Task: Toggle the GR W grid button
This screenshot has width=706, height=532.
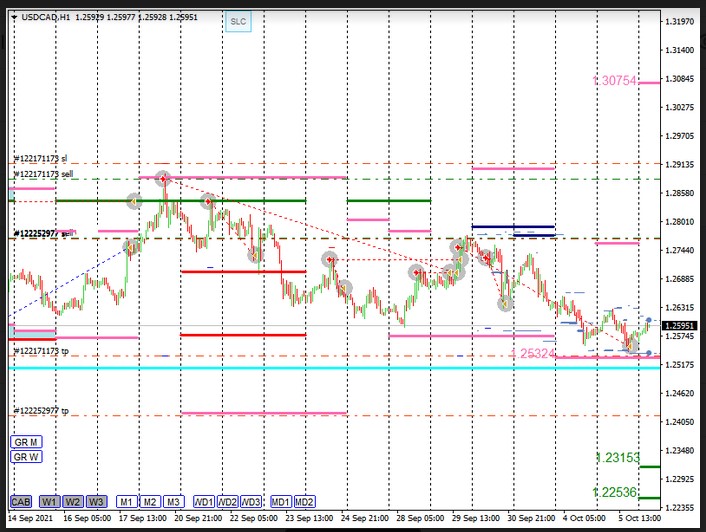Action: 25,457
